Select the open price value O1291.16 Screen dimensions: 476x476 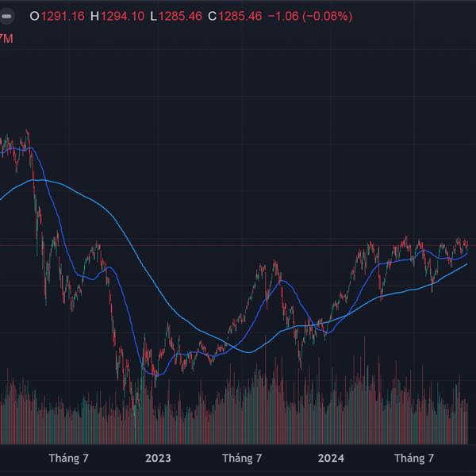[57, 16]
